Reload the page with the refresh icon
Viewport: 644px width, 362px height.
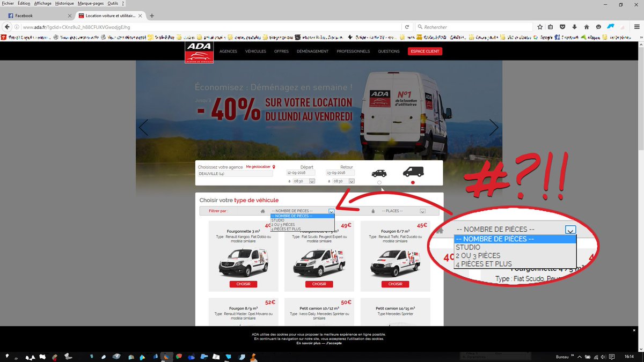(x=407, y=27)
